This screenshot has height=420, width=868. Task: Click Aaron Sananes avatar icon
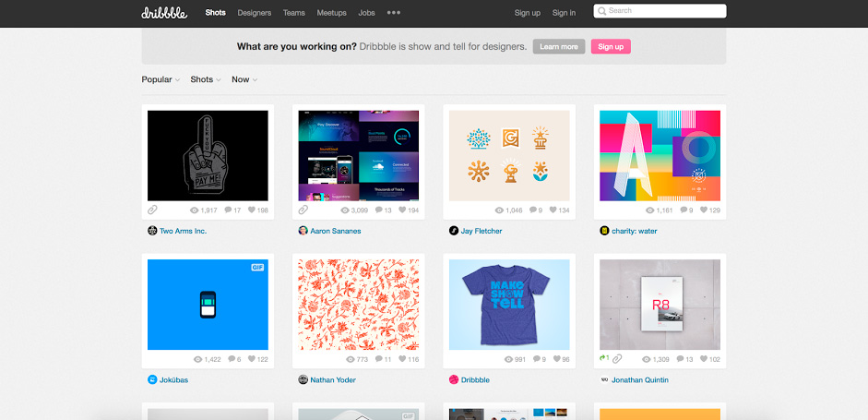click(303, 231)
